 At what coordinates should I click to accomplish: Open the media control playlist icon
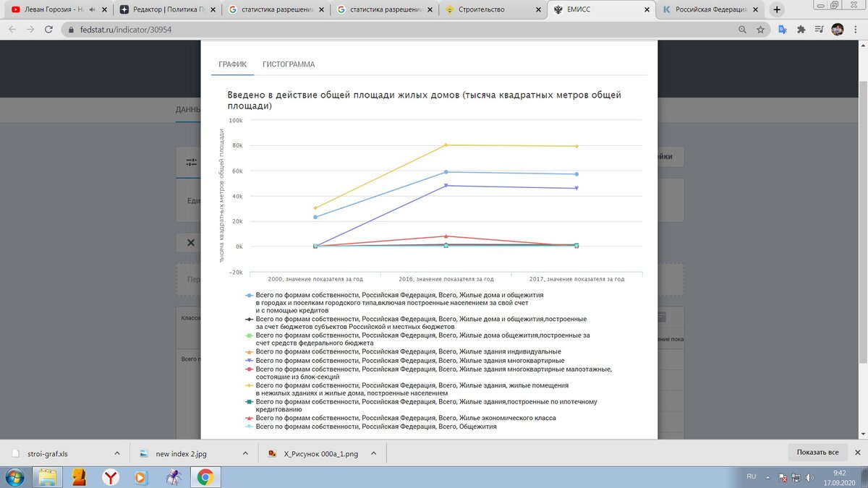(x=819, y=30)
